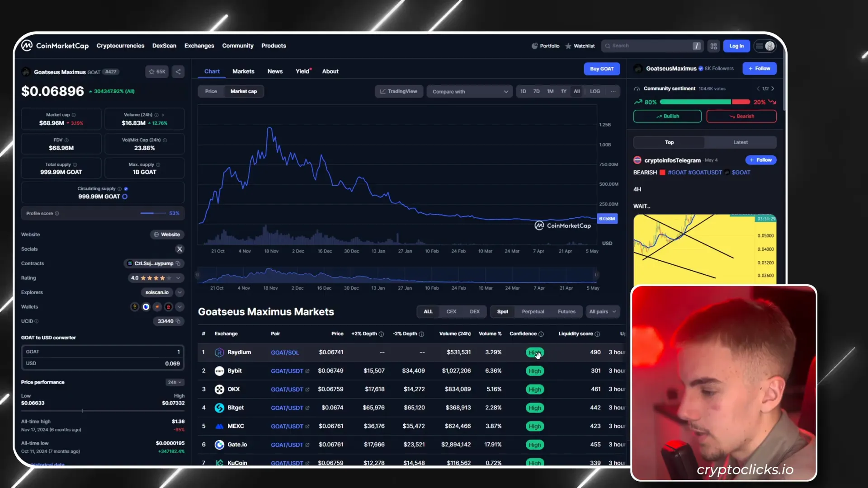Open the solscan.io explorer link

pos(157,292)
